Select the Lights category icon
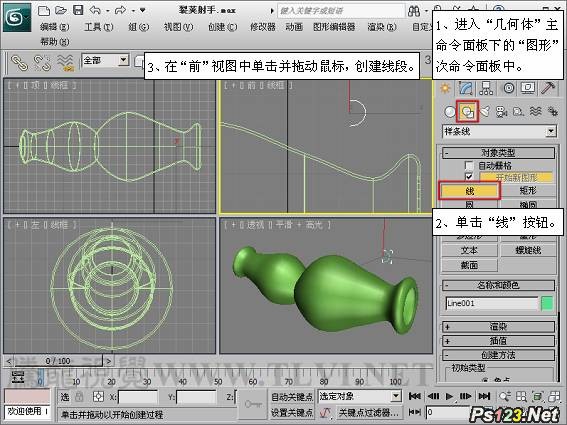The width and height of the screenshot is (567, 425). coord(485,112)
